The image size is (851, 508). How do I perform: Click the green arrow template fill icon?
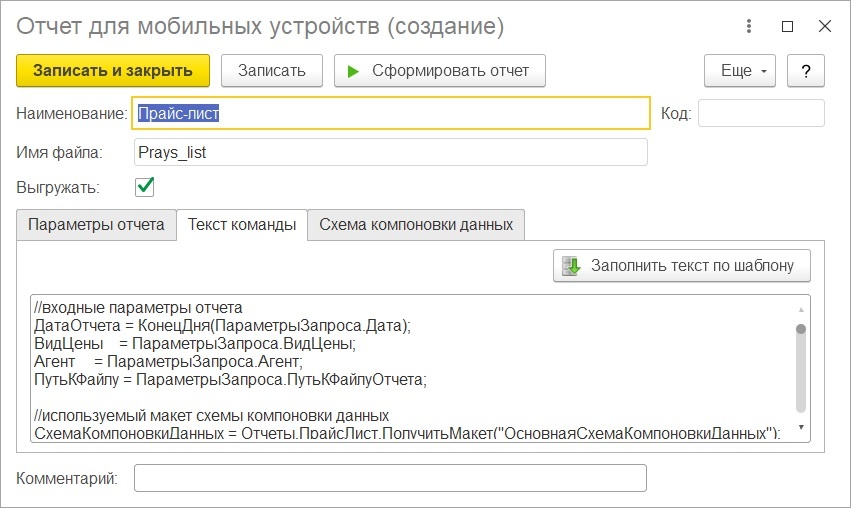coord(571,266)
